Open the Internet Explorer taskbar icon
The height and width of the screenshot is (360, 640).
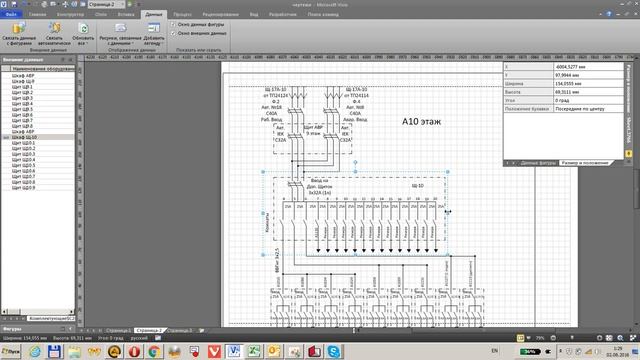(35, 351)
